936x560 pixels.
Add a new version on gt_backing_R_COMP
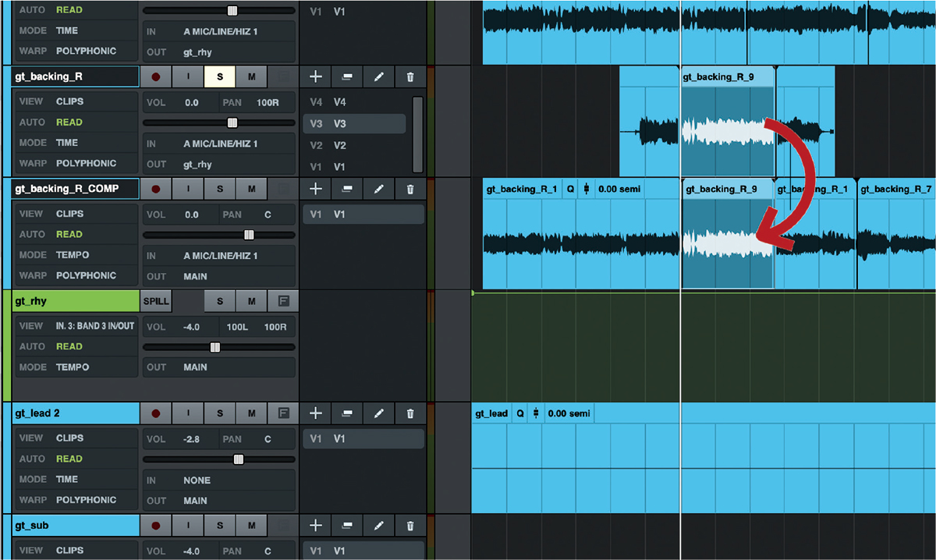coord(315,189)
